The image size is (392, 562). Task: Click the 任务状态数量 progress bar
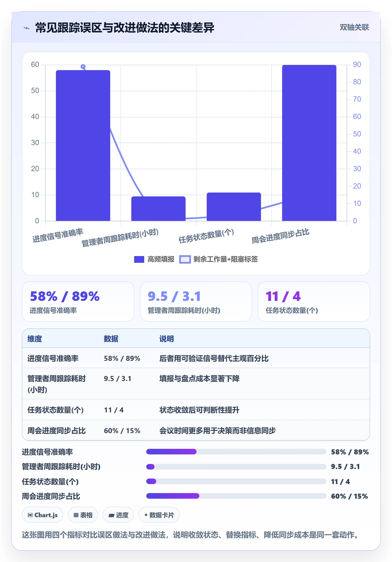pos(236,481)
